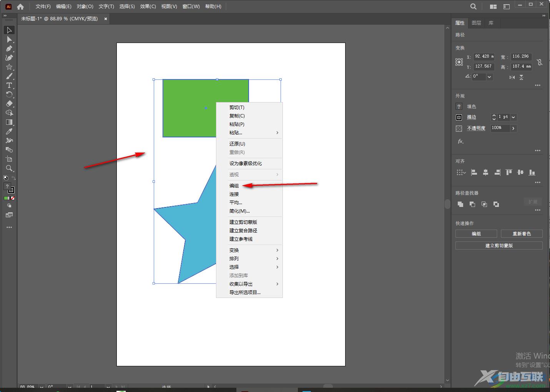Screen dimensions: 550x392
Task: Click Pathfinder Intersect icon
Action: (484, 204)
